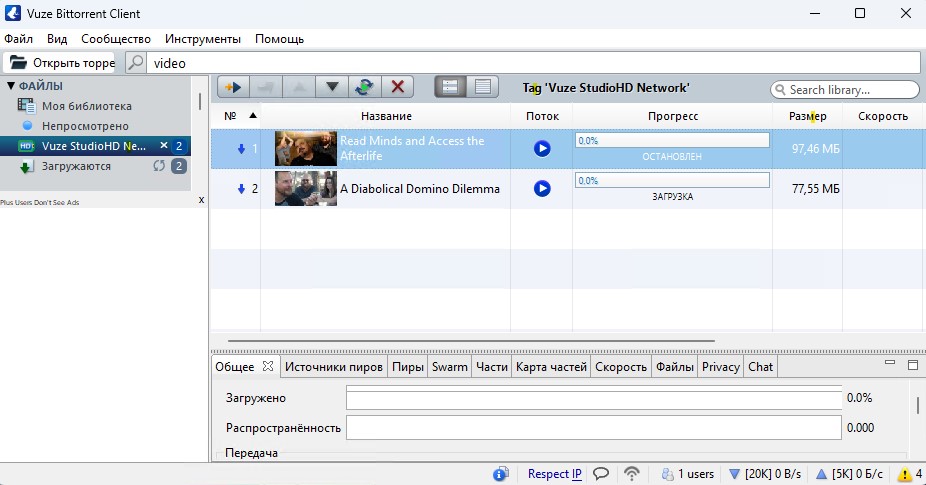Open the Помощь menu

[x=279, y=39]
